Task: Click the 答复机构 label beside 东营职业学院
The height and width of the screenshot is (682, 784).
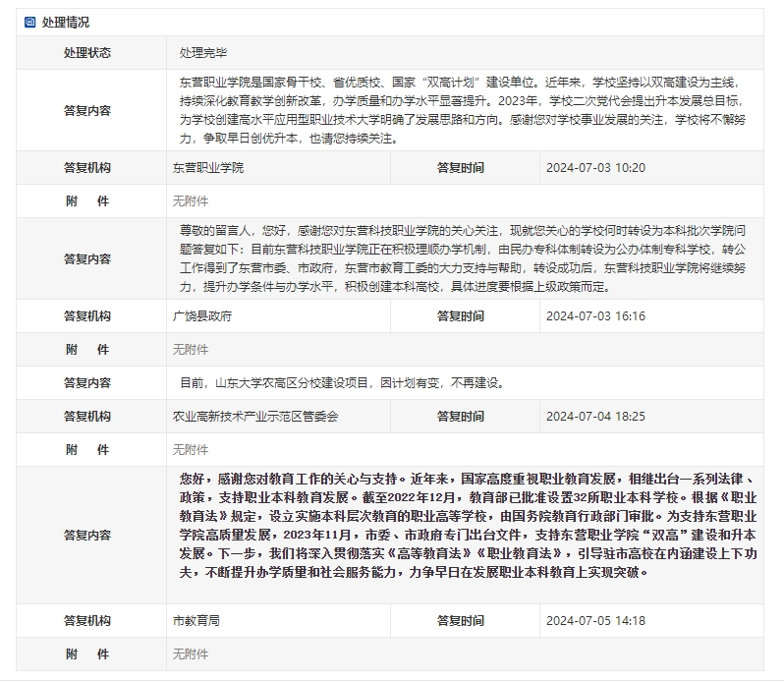Action: coord(87,168)
